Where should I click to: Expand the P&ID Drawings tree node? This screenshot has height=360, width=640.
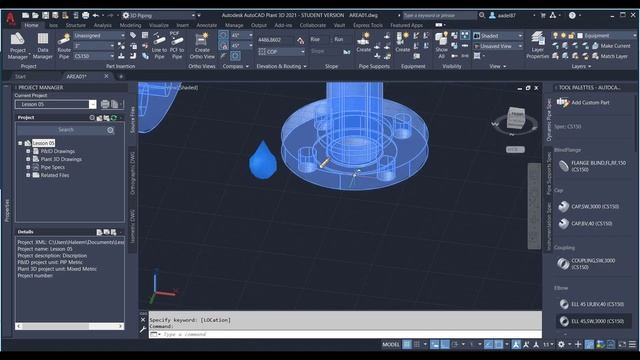point(28,151)
